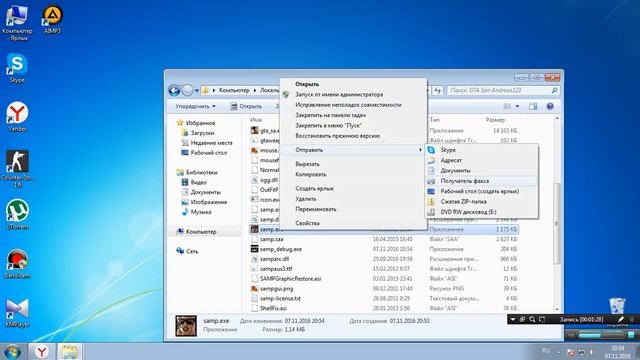
Task: Select the Counter-Strike 1.6 desktop icon
Action: 17,168
